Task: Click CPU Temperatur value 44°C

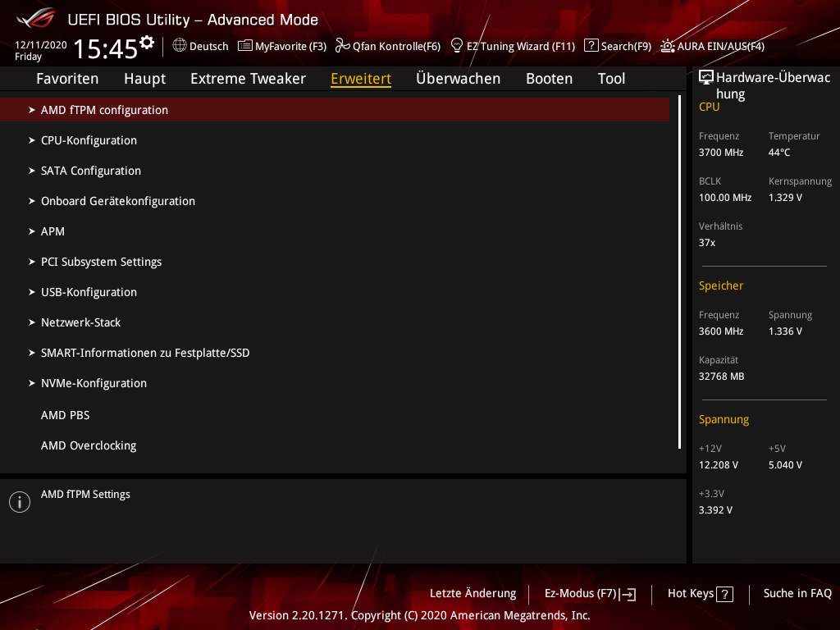Action: [779, 153]
